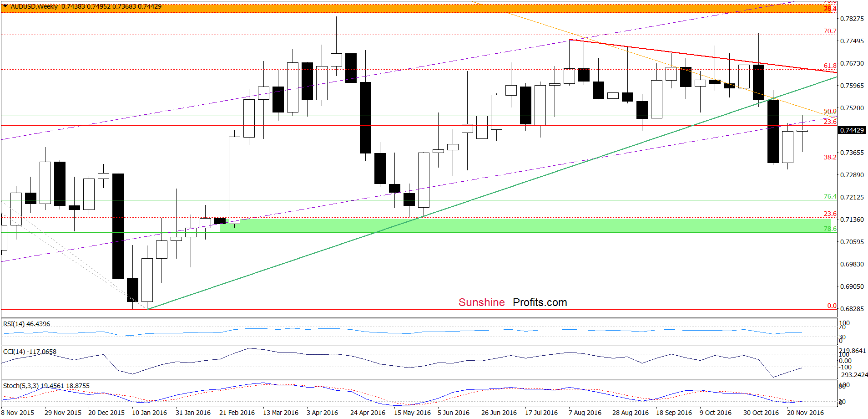
Task: Click the 30 Oct 2016 date label
Action: pos(761,413)
